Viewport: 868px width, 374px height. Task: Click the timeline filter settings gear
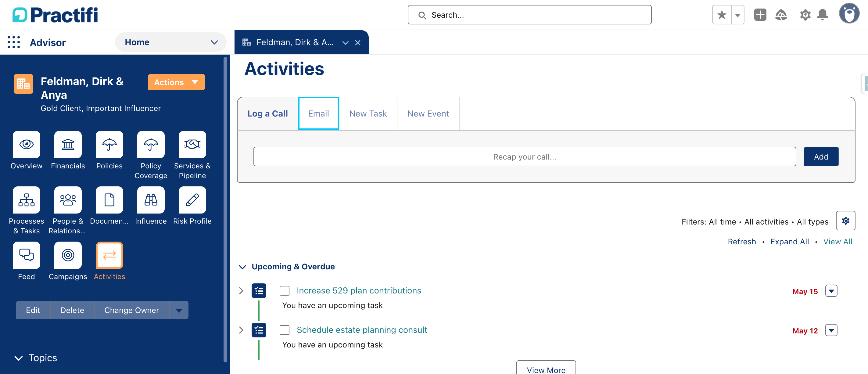(845, 221)
